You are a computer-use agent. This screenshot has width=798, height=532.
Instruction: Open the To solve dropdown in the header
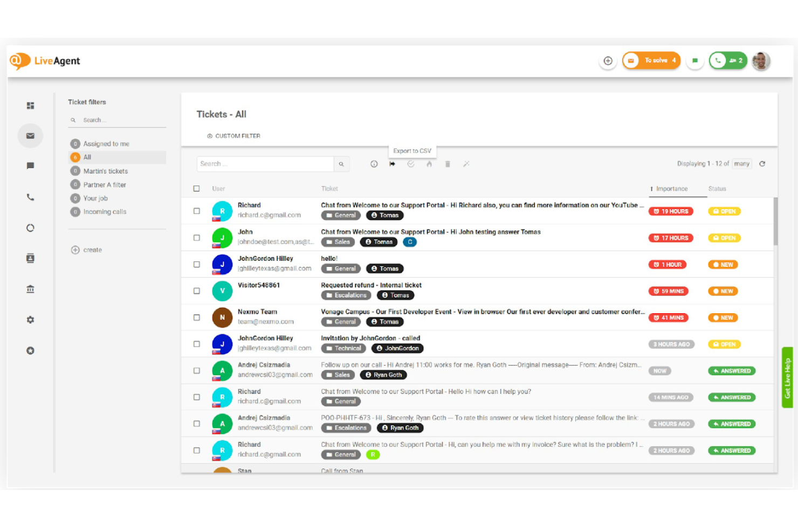[x=651, y=60]
